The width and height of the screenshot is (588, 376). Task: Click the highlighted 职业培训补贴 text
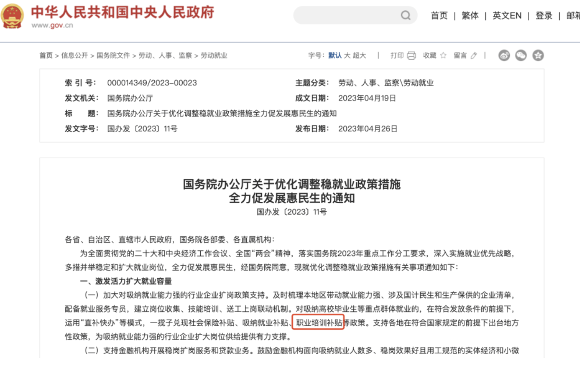pos(318,322)
